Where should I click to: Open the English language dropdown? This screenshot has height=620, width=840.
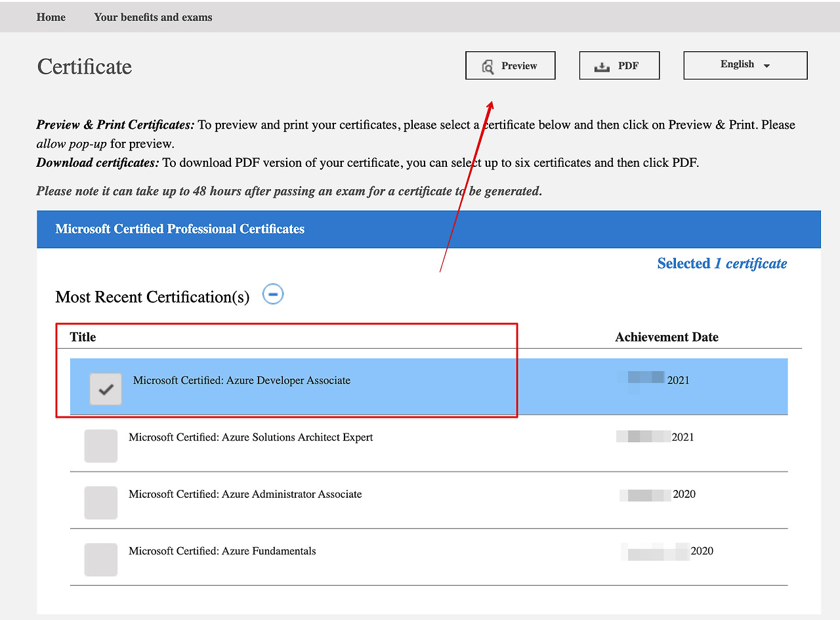pyautogui.click(x=745, y=65)
